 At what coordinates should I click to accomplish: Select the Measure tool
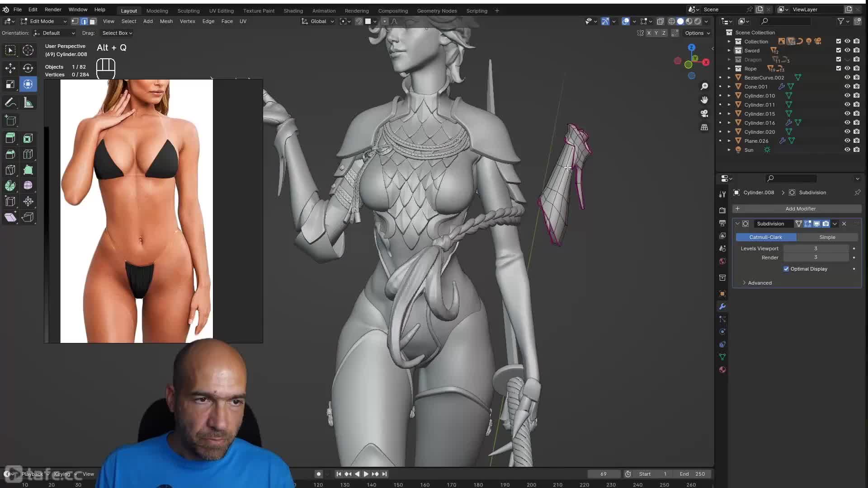28,103
